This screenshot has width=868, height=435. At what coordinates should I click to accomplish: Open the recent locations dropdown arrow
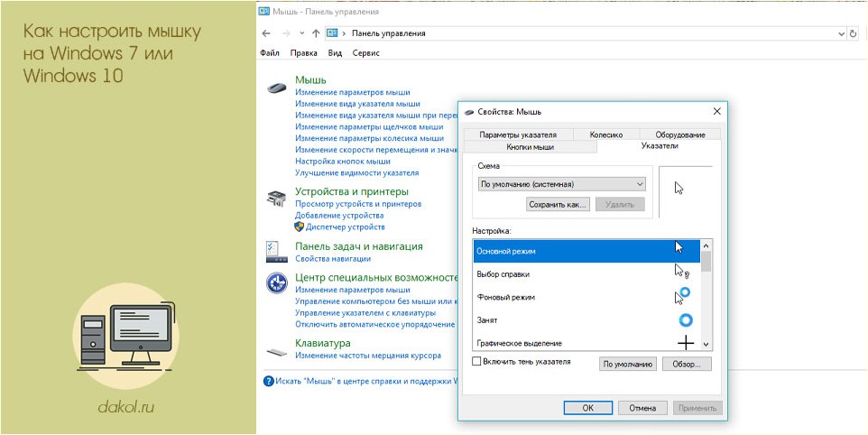(x=301, y=33)
